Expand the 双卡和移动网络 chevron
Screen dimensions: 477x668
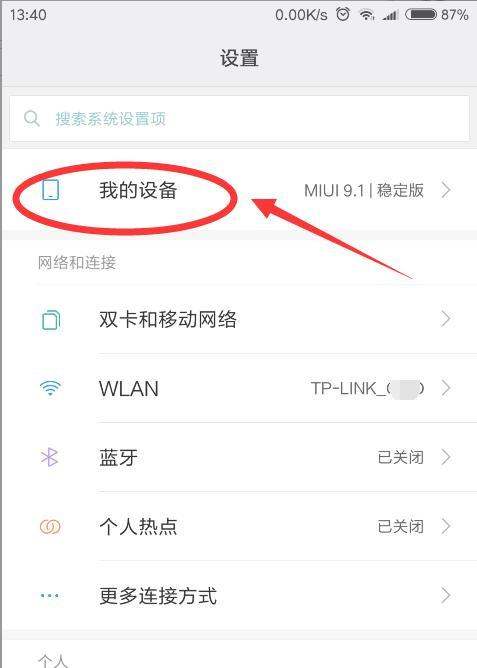tap(446, 319)
